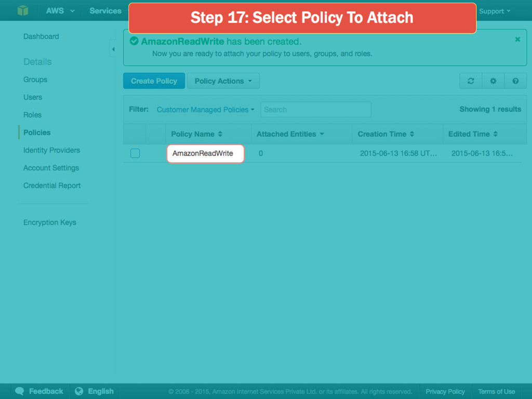Open Credential Report in sidebar
The height and width of the screenshot is (399, 532).
52,185
